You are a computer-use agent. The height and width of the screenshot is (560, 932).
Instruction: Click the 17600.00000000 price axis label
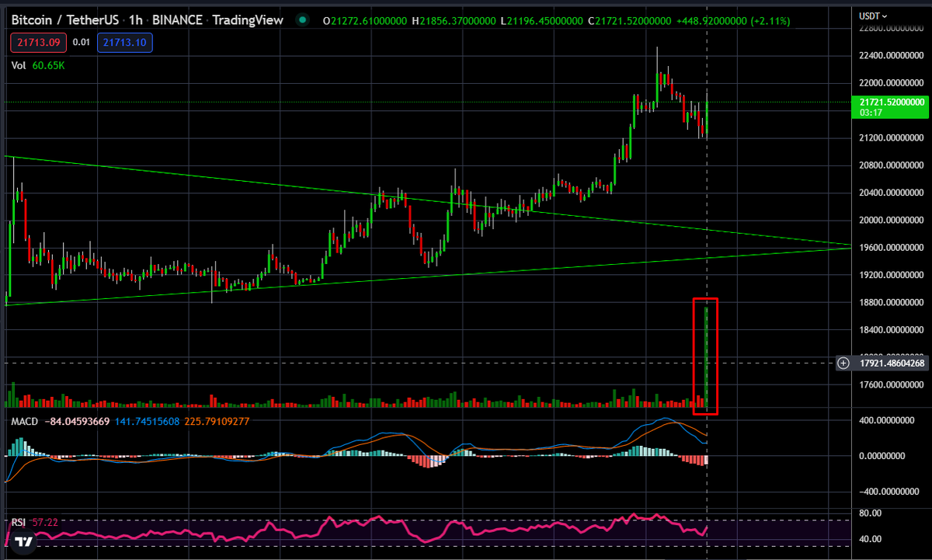893,385
